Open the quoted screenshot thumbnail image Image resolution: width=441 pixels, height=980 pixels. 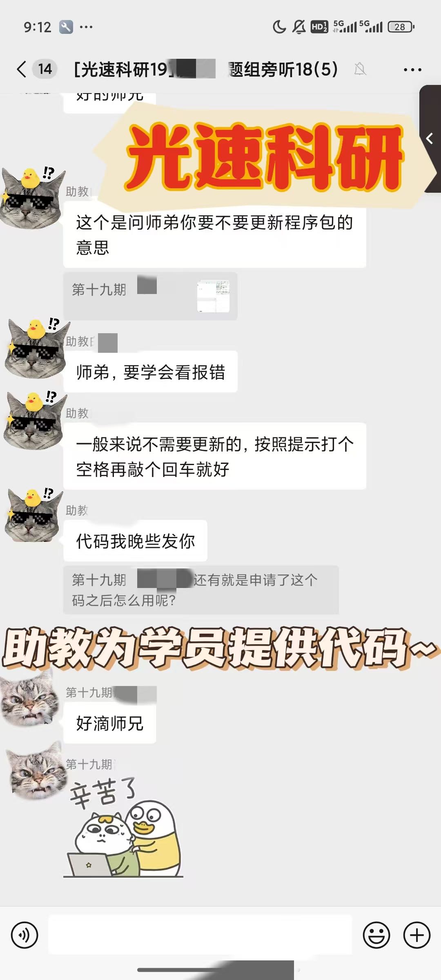coord(214,296)
